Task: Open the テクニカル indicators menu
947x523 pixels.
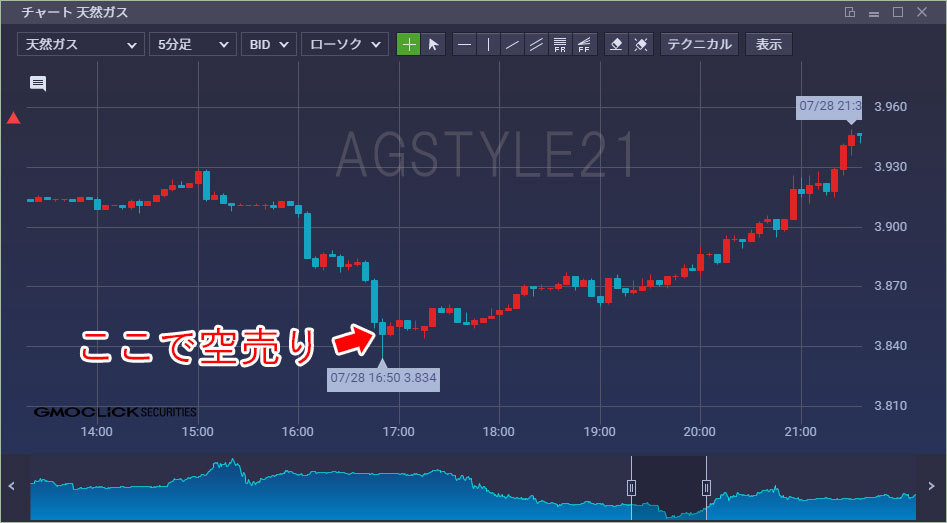Action: click(x=699, y=44)
